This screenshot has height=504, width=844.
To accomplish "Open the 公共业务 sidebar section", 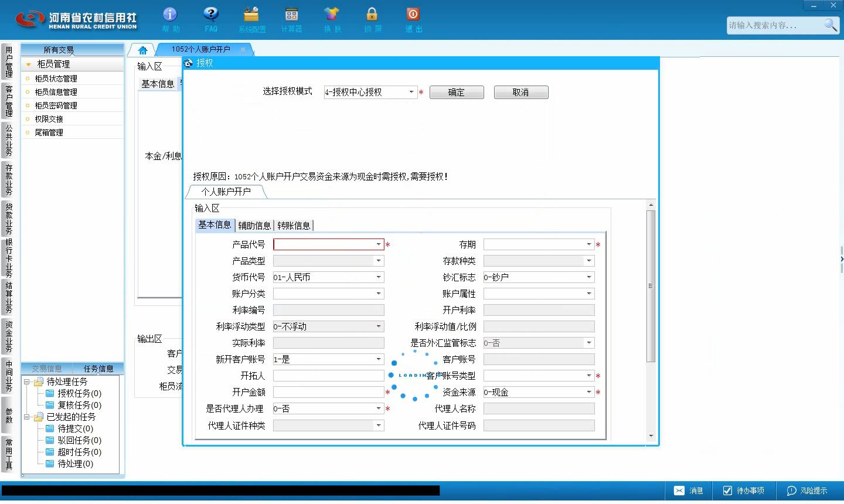I will (x=9, y=140).
